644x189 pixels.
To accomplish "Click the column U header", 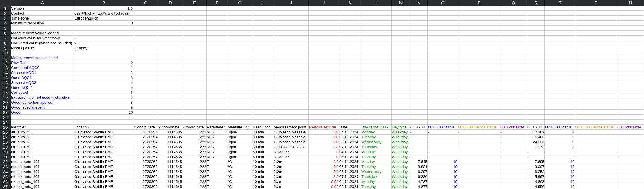I will (630, 3).
